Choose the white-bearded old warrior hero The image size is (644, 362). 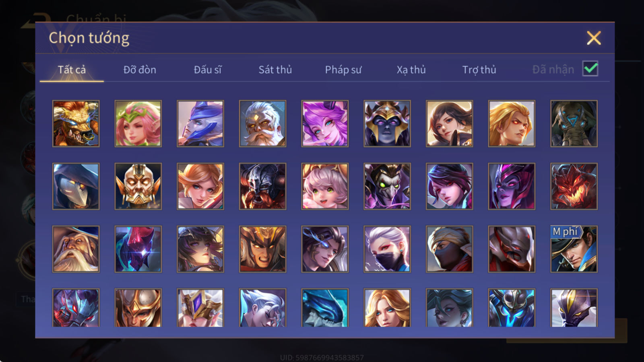coord(262,123)
